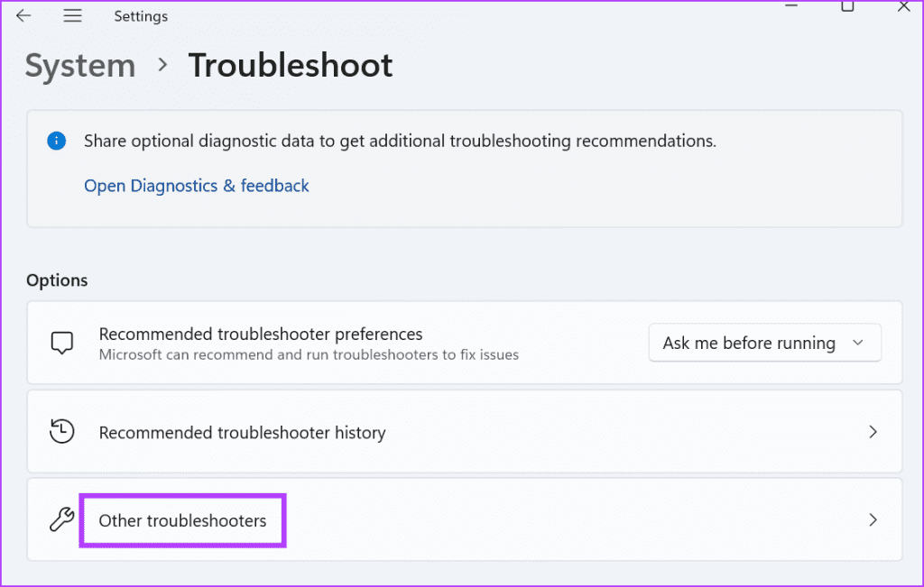The height and width of the screenshot is (587, 924).
Task: Click the wrench icon for Other troubleshooters
Action: 61,520
